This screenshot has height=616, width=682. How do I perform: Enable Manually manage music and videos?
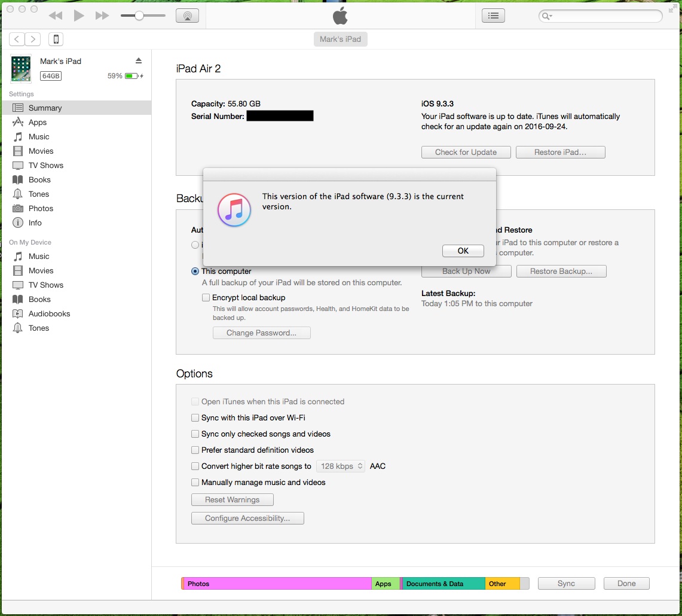(x=195, y=483)
